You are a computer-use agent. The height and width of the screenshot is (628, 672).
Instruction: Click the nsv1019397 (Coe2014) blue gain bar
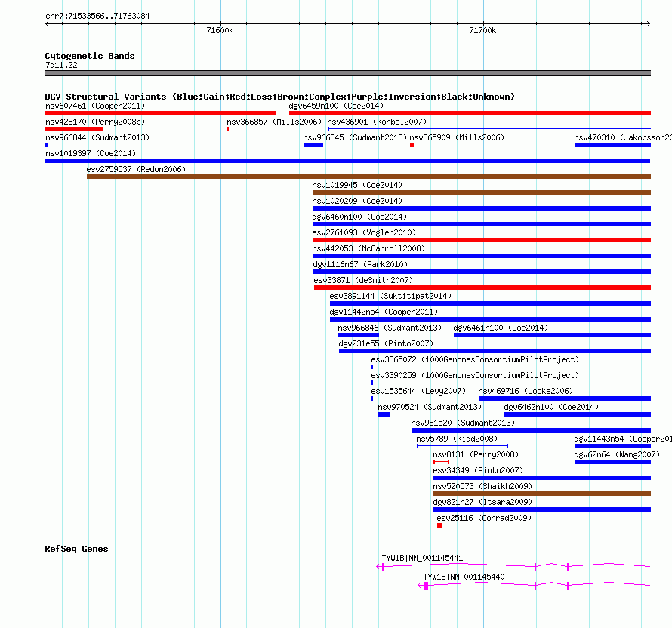[347, 161]
